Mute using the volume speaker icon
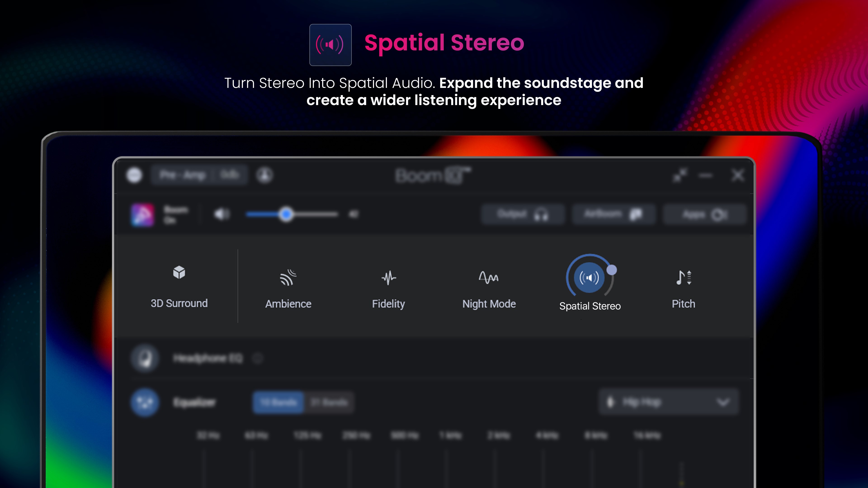This screenshot has height=488, width=868. [x=222, y=214]
